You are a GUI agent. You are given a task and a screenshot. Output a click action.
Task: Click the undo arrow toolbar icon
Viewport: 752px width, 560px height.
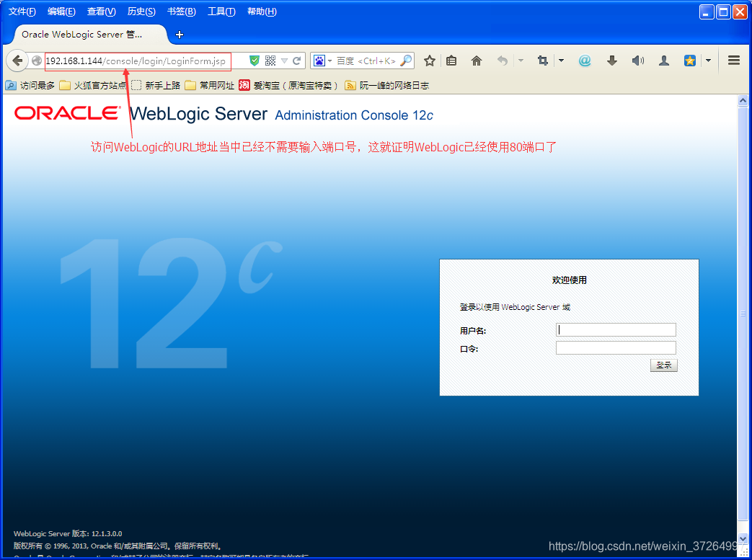coord(502,61)
